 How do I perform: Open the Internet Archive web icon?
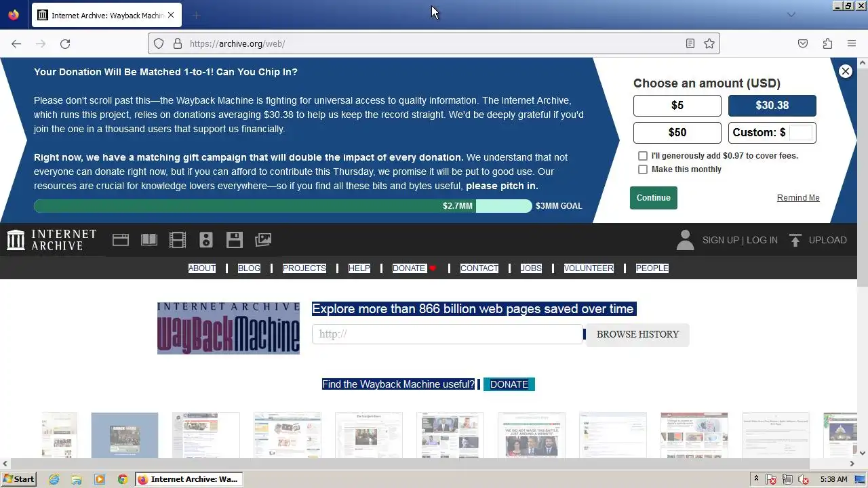[x=121, y=240]
